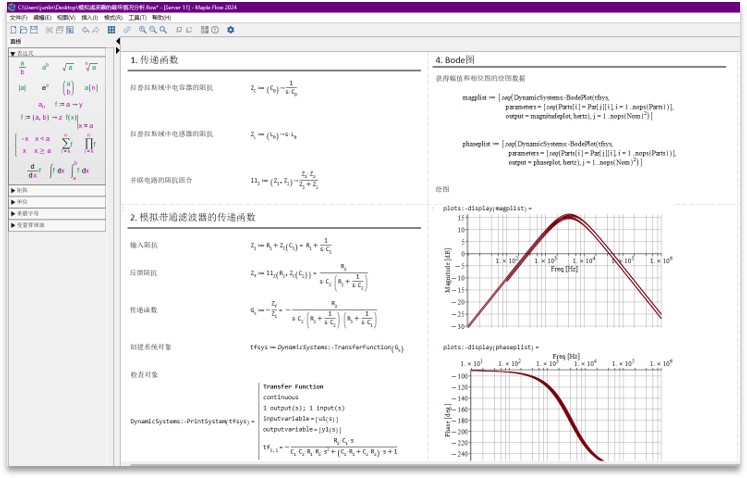The width and height of the screenshot is (747, 478).
Task: Insert the summation template
Action: [67, 144]
